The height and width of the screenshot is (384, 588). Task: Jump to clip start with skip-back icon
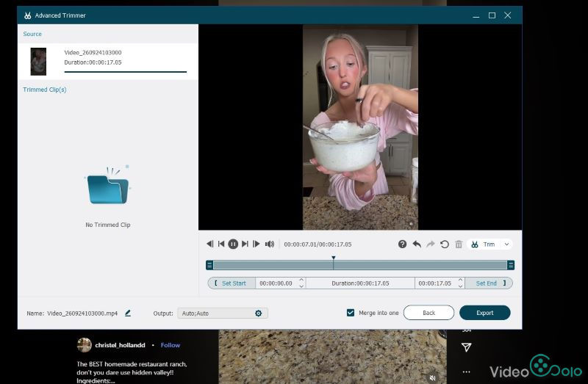(221, 244)
